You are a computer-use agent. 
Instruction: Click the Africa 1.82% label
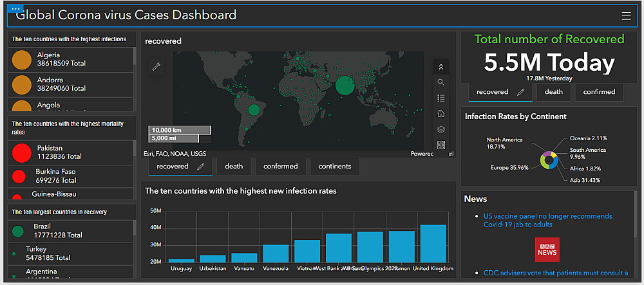click(x=585, y=168)
